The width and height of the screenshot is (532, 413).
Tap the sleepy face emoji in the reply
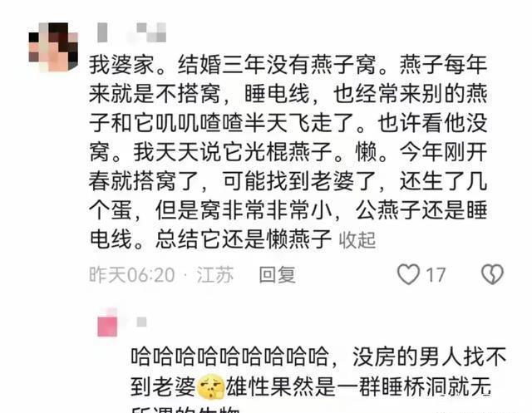(x=211, y=386)
